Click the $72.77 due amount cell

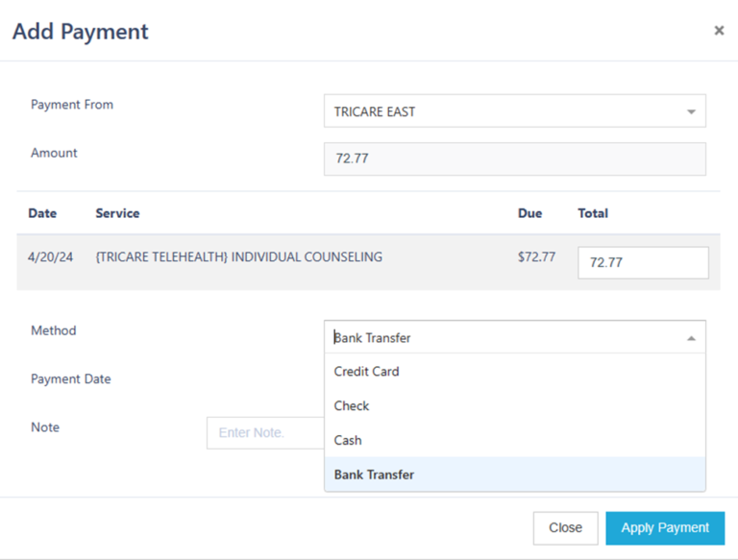536,257
